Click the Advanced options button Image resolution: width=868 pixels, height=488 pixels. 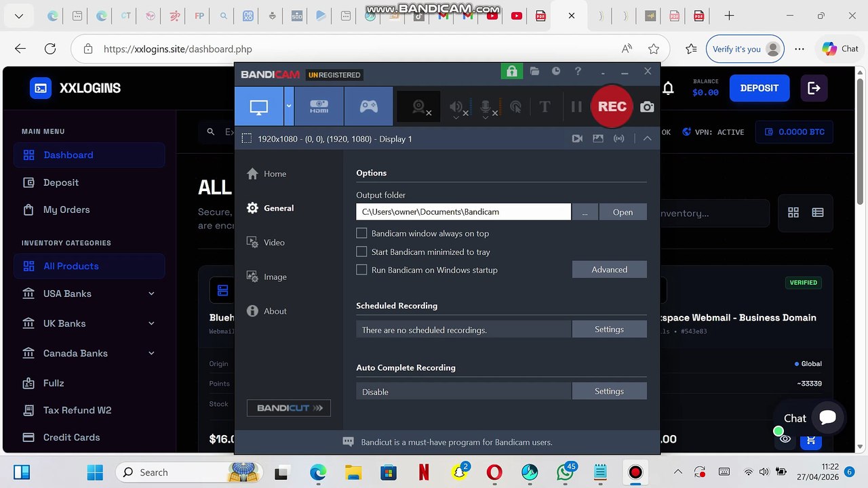pos(610,269)
